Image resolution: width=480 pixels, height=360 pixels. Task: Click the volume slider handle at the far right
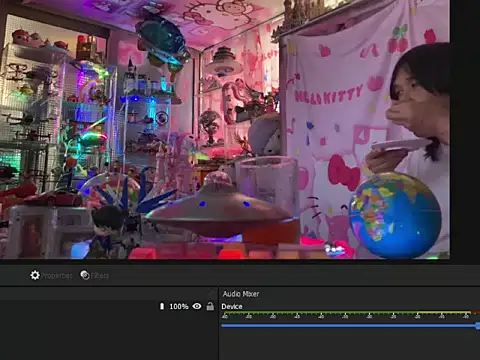pyautogui.click(x=478, y=326)
